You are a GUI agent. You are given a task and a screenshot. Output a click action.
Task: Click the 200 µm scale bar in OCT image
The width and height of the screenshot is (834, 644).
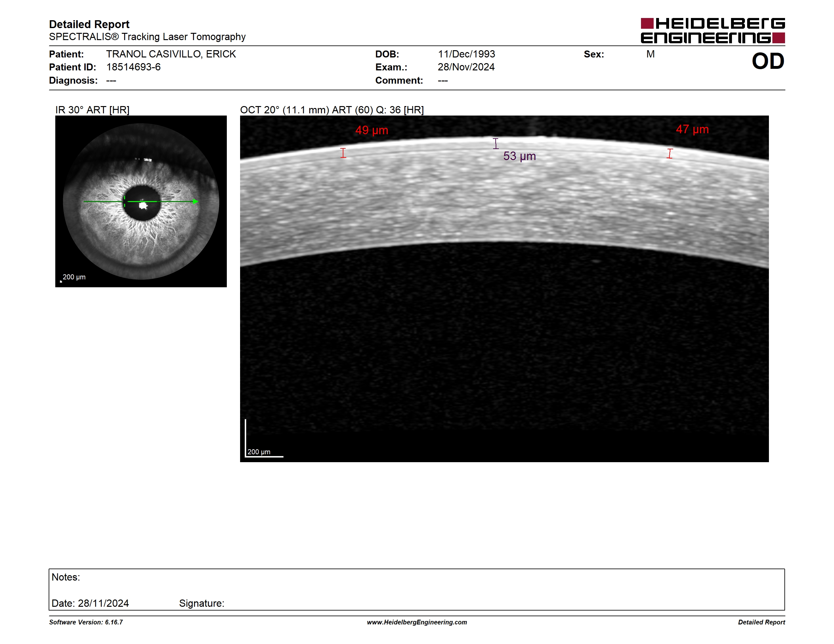[x=264, y=438]
